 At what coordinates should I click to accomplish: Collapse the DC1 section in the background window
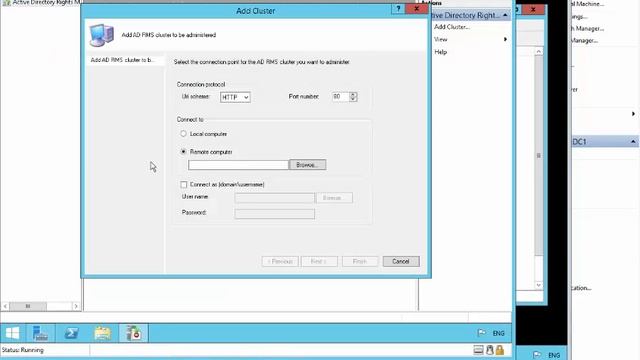tap(633, 142)
